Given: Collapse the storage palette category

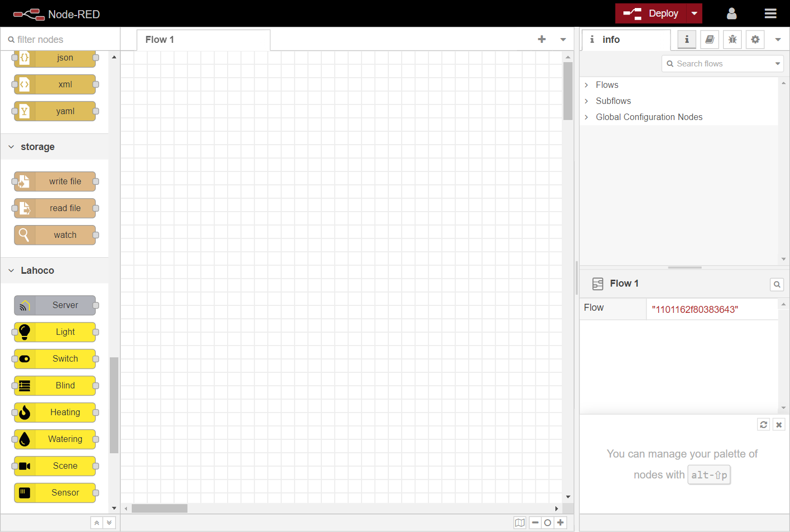Looking at the screenshot, I should click(x=12, y=147).
